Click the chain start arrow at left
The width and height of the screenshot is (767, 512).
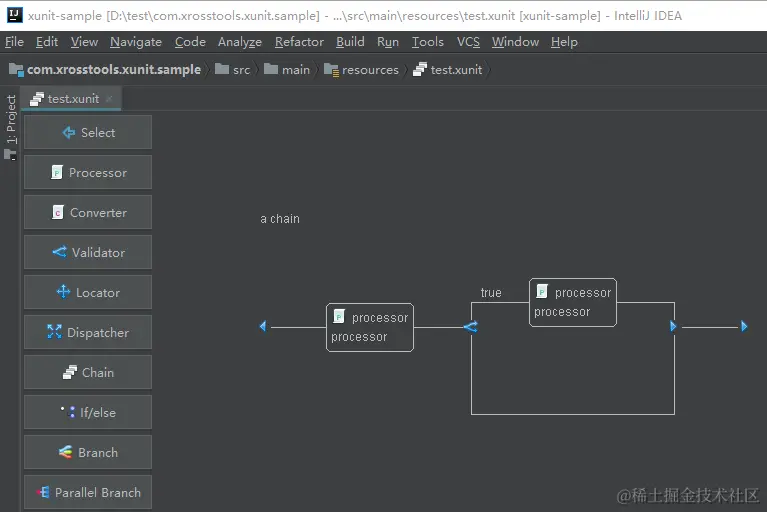263,326
